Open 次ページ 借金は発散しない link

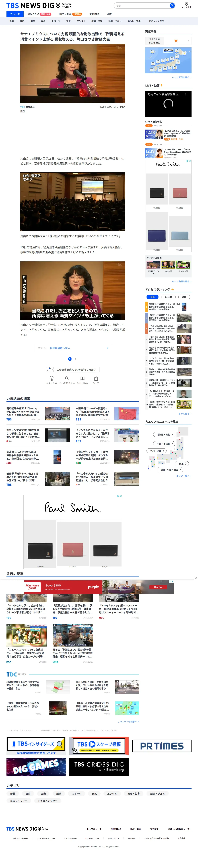tap(73, 348)
